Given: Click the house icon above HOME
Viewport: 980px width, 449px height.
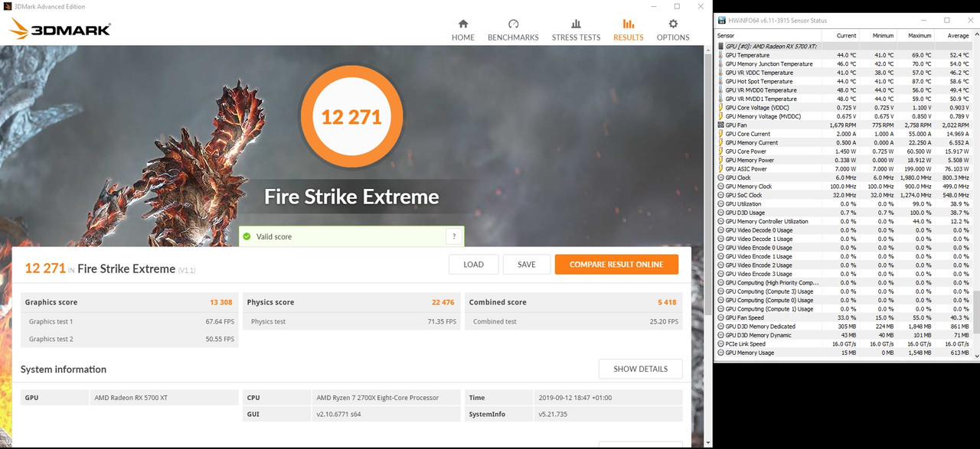Looking at the screenshot, I should pos(463,24).
